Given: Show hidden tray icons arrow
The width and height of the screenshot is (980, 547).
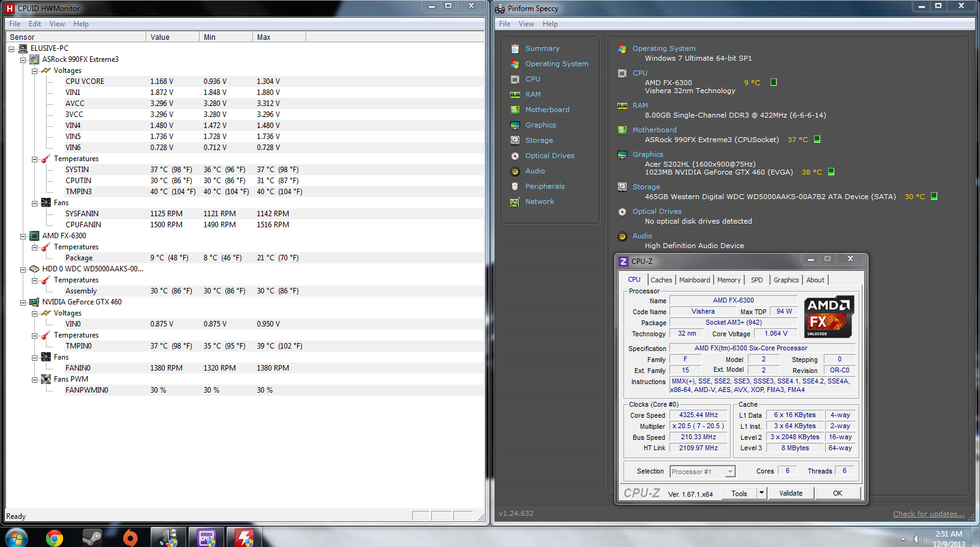Looking at the screenshot, I should 902,540.
